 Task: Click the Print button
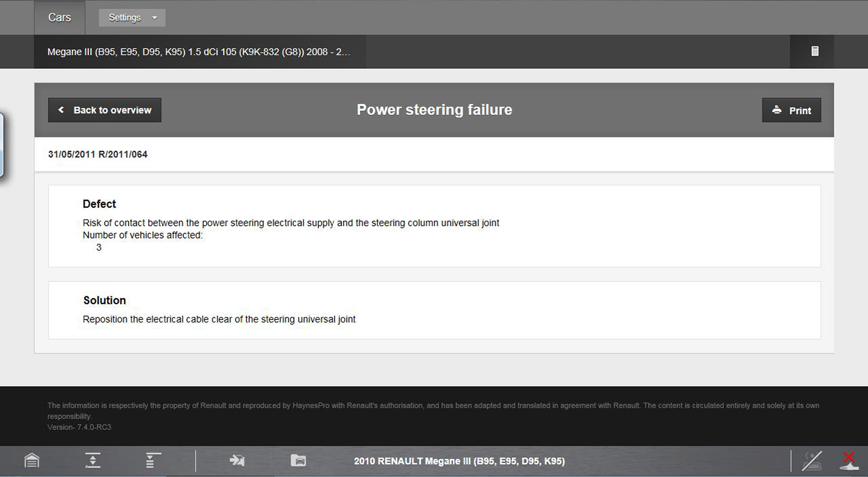tap(791, 110)
